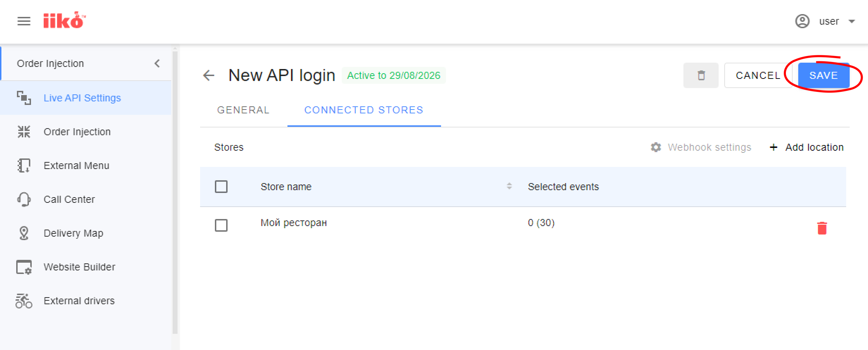Click Add location
868x350 pixels.
(x=806, y=147)
